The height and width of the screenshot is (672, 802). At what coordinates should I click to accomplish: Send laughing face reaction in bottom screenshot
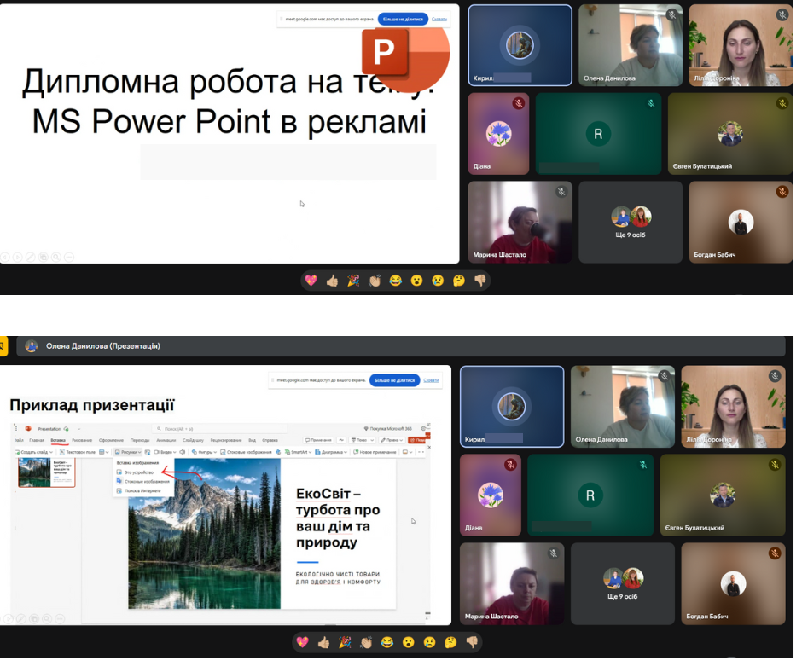pyautogui.click(x=387, y=642)
